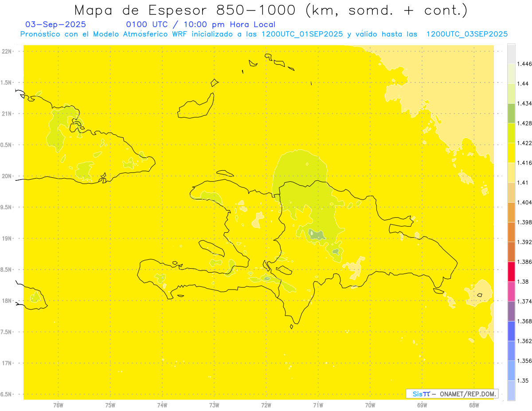Select the 68W longitude label
The height and width of the screenshot is (411, 532).
[474, 405]
